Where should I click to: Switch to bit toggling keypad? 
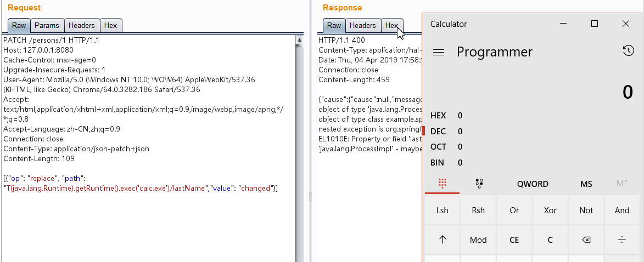[478, 184]
